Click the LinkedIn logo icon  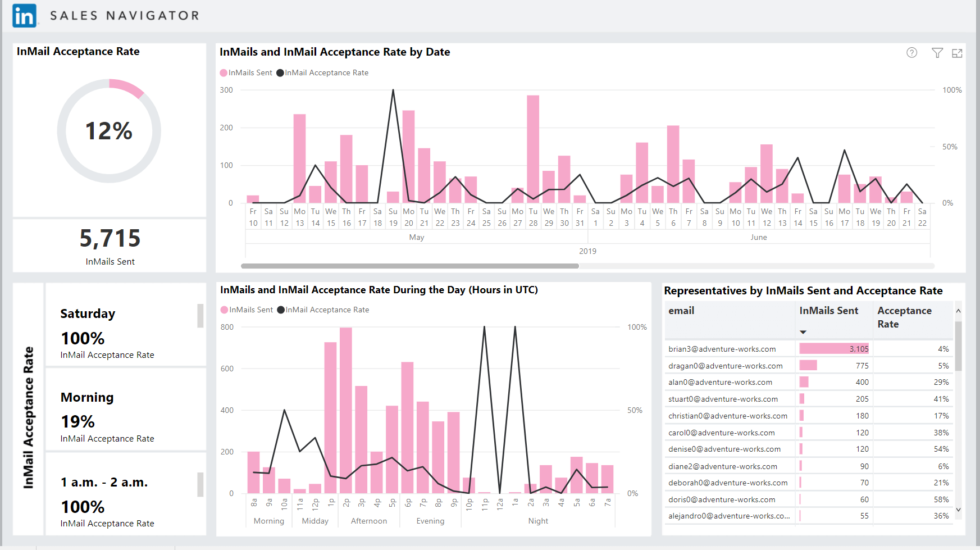[x=25, y=16]
